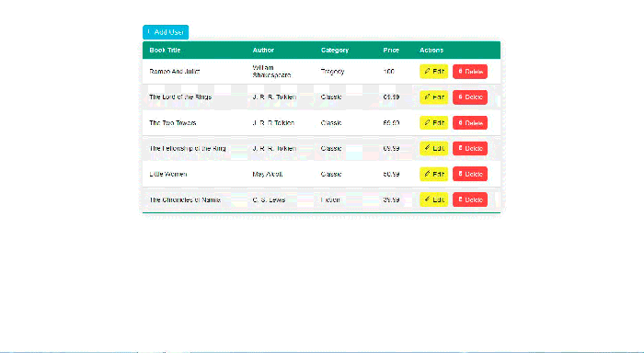Click the Tragedy category cell
The height and width of the screenshot is (353, 644).
tap(332, 72)
